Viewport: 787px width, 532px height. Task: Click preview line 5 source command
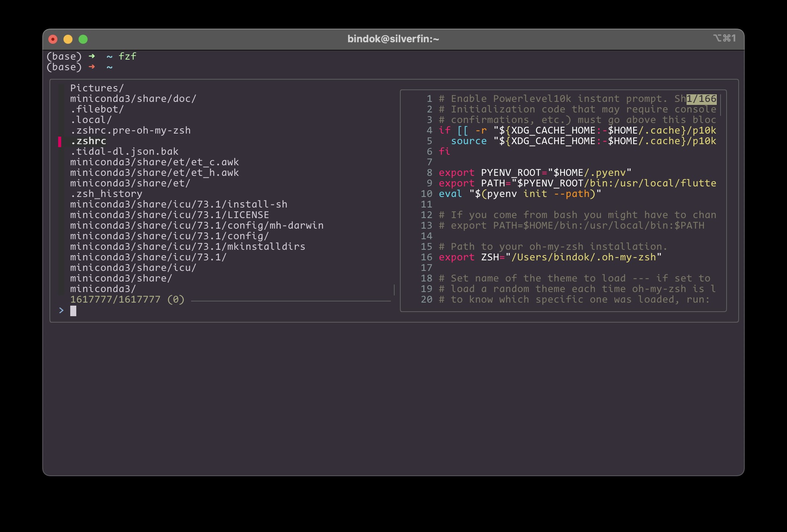click(583, 141)
